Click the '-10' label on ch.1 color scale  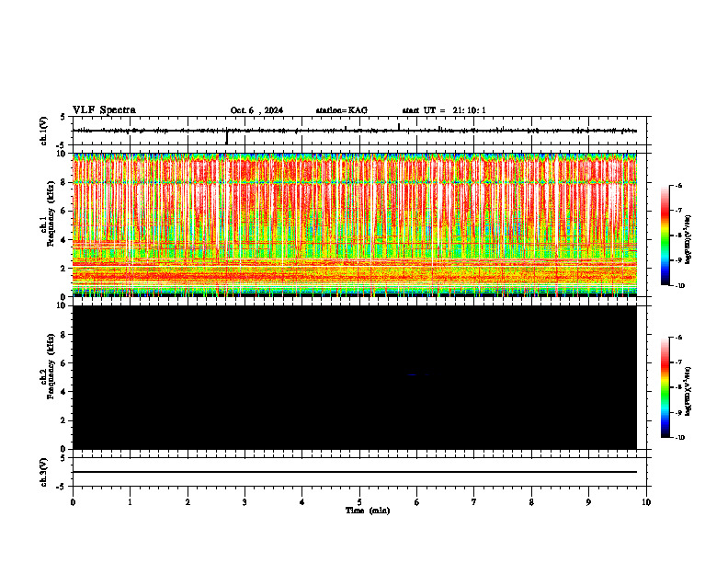coord(679,285)
